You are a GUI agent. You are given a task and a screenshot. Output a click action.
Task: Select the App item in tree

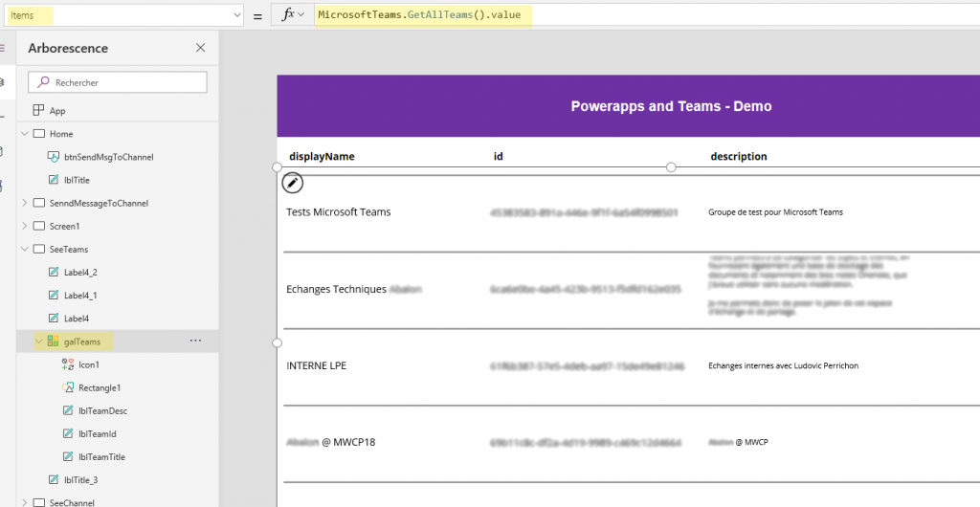tap(57, 111)
